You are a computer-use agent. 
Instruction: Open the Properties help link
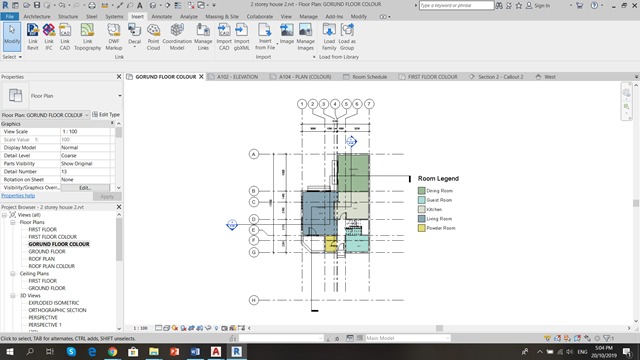coord(18,196)
